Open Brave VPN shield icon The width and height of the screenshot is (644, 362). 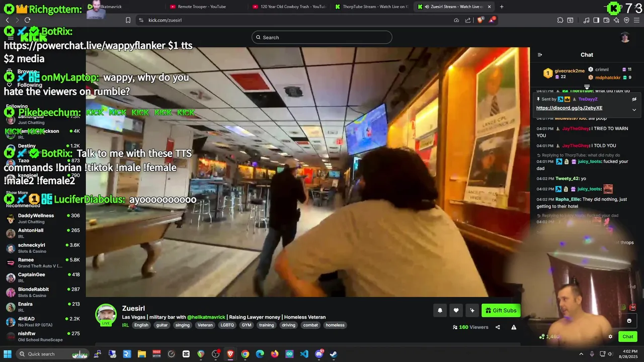[626, 20]
